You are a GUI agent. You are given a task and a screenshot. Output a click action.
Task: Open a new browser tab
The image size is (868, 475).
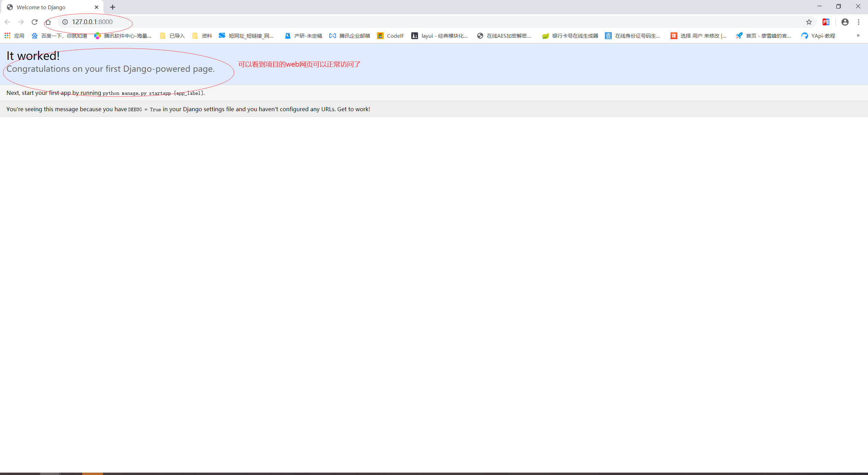pyautogui.click(x=112, y=7)
